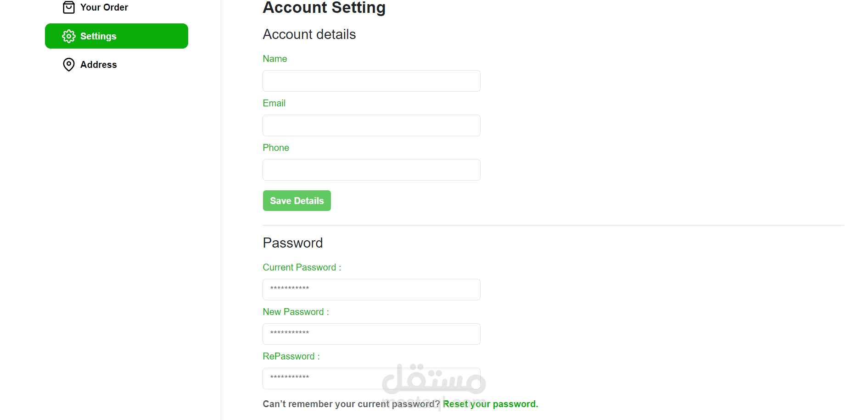The height and width of the screenshot is (420, 868).
Task: Click the green 'Name' field label
Action: point(275,59)
